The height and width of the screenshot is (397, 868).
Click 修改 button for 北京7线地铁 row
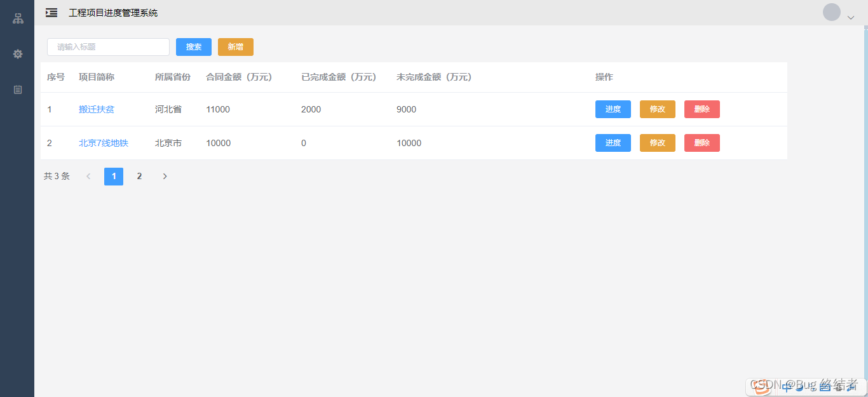click(658, 143)
